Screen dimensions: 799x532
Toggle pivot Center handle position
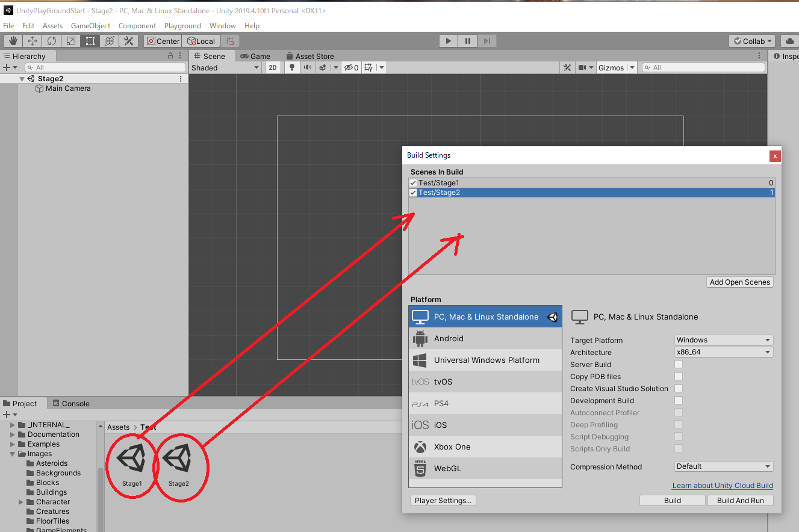click(x=163, y=41)
